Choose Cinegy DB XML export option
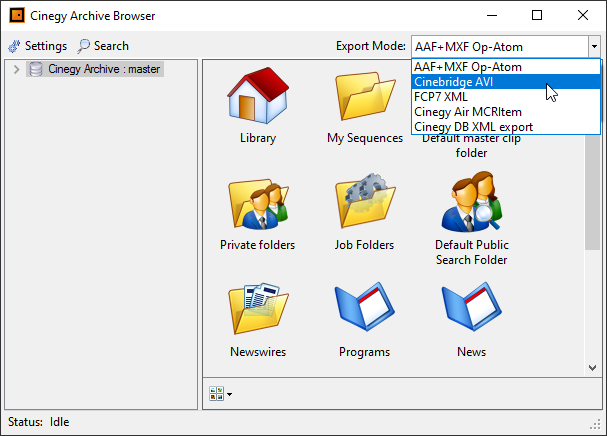Viewport: 607px width, 436px height. coord(506,127)
